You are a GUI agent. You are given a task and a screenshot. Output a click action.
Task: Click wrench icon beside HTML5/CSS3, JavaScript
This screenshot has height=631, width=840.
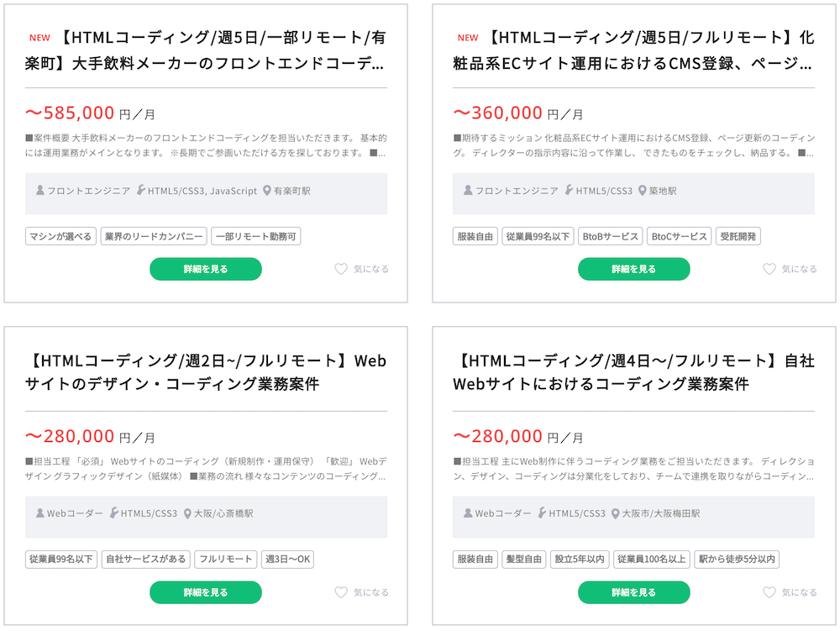click(140, 192)
